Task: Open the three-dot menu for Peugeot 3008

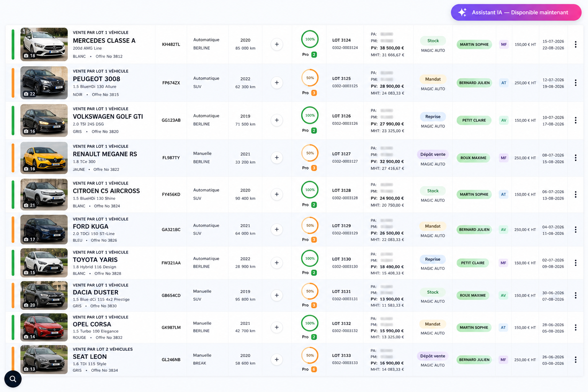Action: pos(575,83)
